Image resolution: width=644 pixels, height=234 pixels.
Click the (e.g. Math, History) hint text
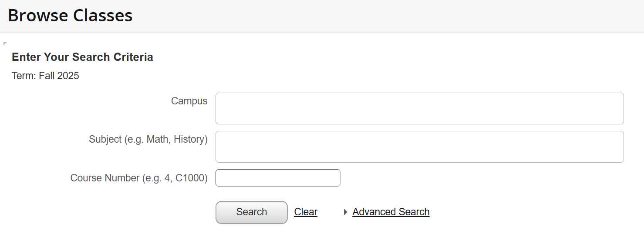coord(166,140)
